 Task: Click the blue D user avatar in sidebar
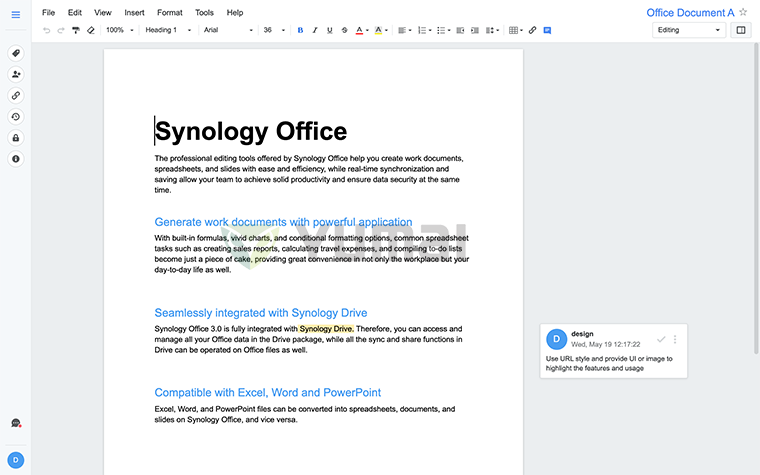pyautogui.click(x=16, y=460)
